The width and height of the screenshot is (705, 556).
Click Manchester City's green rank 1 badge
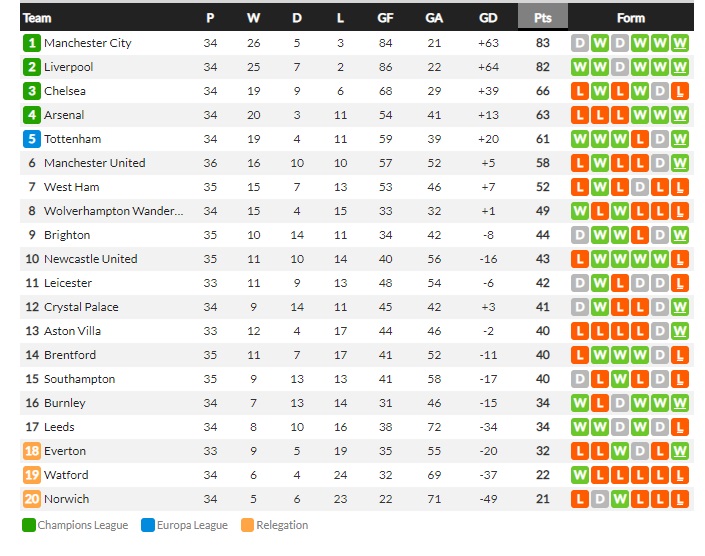point(31,43)
